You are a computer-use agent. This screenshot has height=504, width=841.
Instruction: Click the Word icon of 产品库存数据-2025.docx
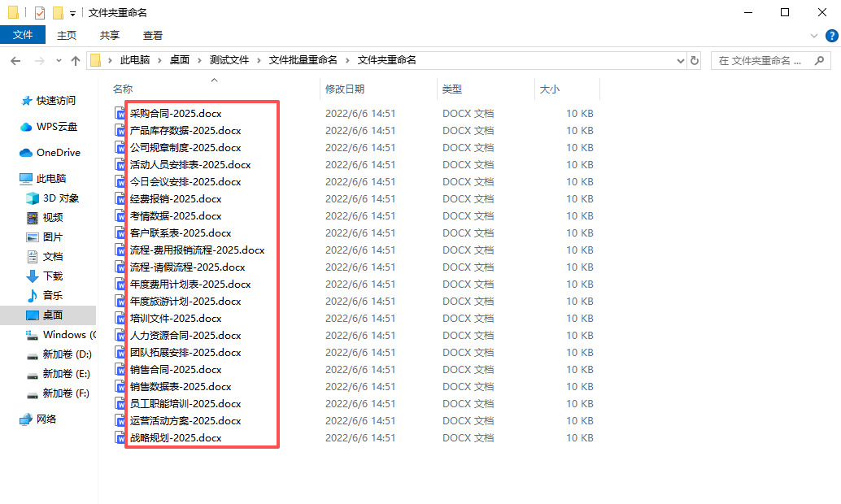coord(120,130)
